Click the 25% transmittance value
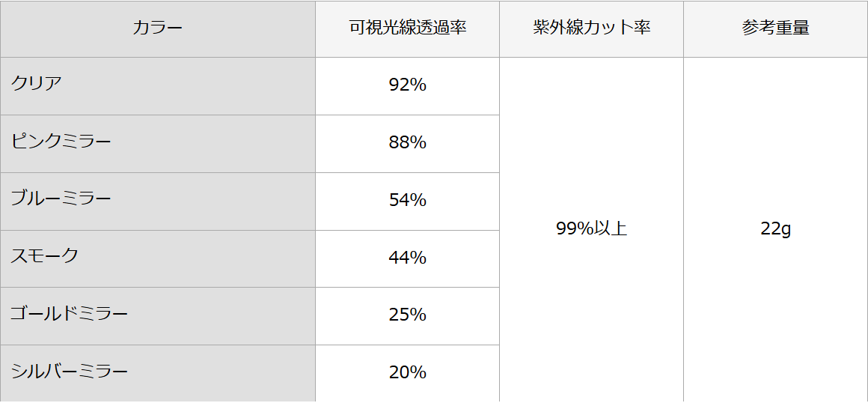 pyautogui.click(x=407, y=315)
